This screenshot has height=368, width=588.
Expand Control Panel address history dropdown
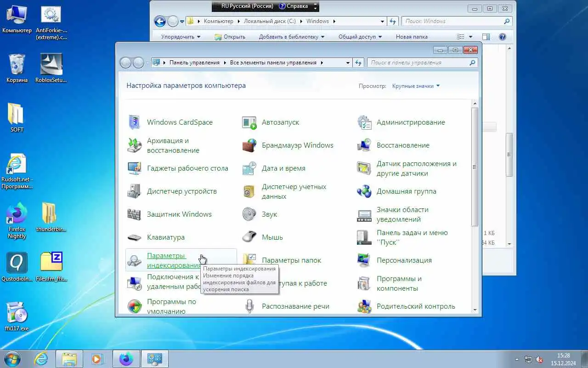click(348, 63)
